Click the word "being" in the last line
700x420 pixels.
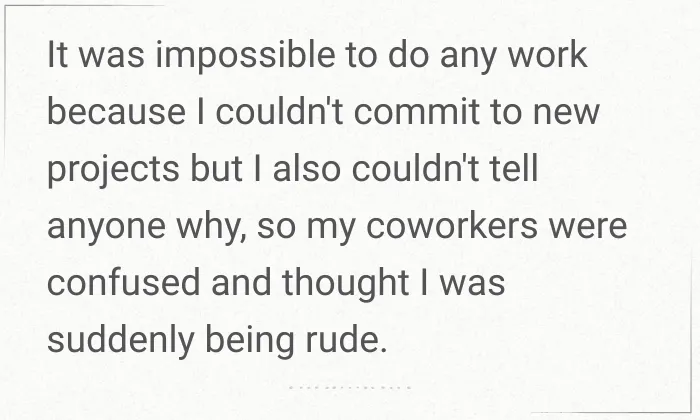click(250, 341)
